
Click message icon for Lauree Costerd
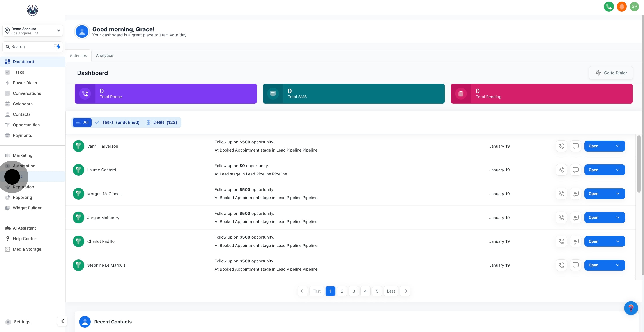tap(575, 170)
